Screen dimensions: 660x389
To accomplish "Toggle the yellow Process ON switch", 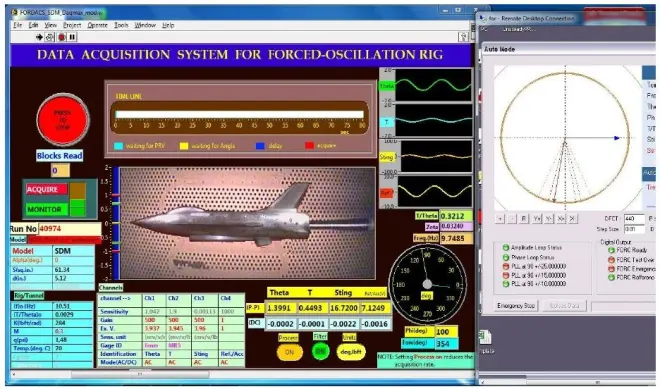I will click(290, 352).
